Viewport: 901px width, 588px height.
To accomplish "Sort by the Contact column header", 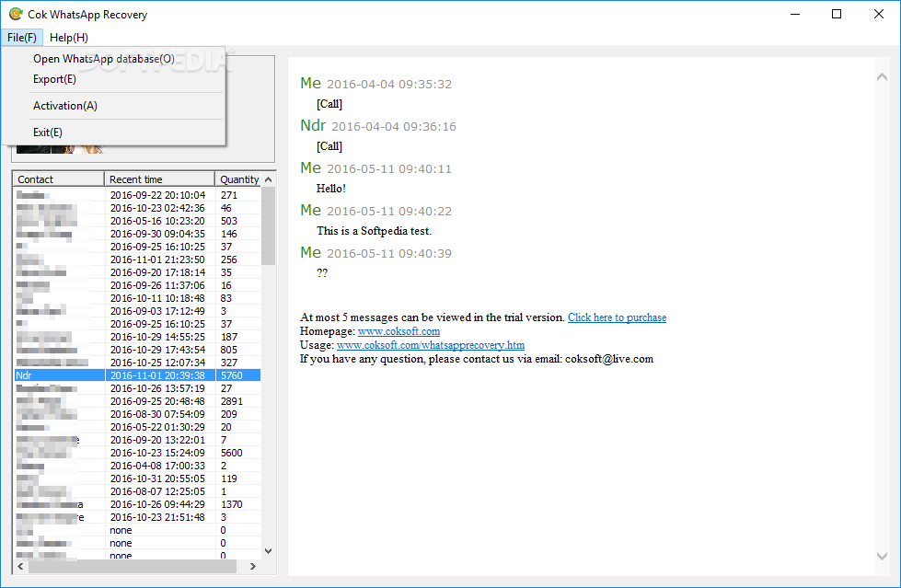I will [59, 179].
